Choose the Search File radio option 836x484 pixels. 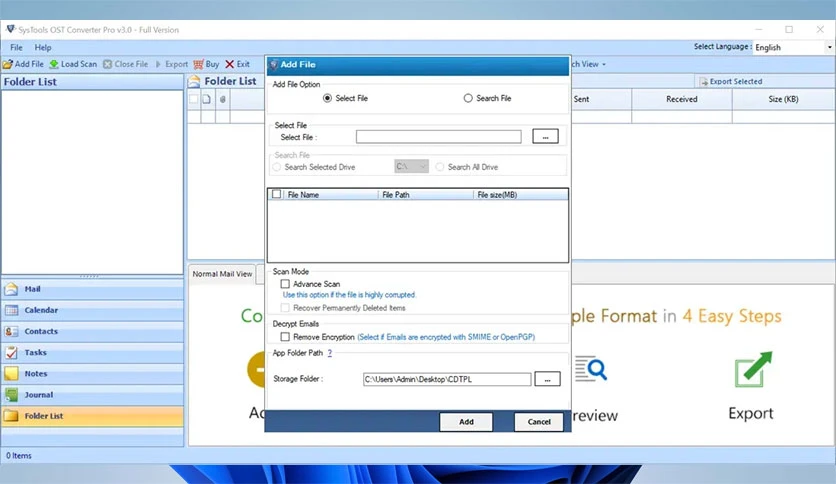[x=468, y=98]
